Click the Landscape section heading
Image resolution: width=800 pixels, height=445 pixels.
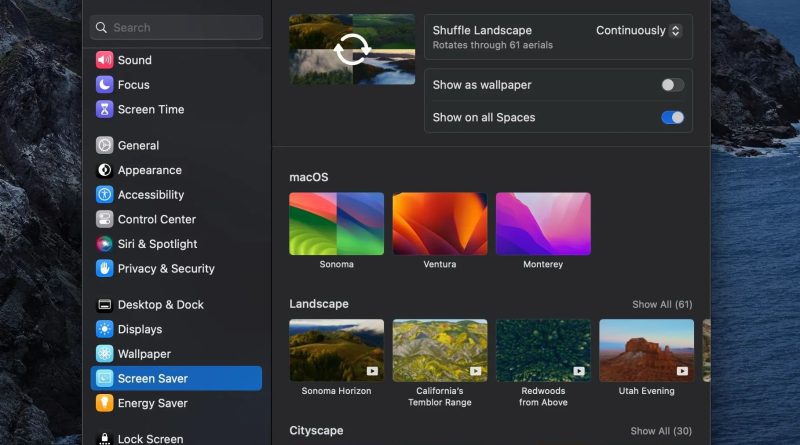[319, 304]
